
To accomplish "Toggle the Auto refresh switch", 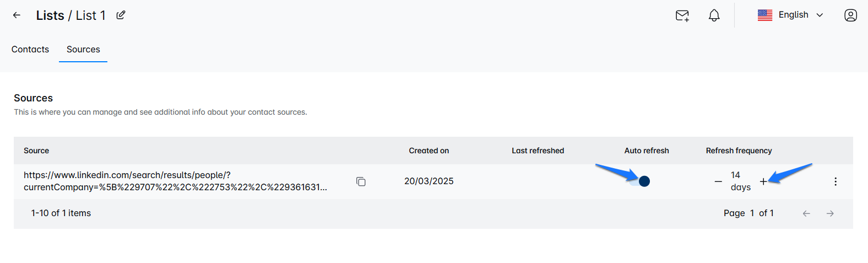I will 640,181.
